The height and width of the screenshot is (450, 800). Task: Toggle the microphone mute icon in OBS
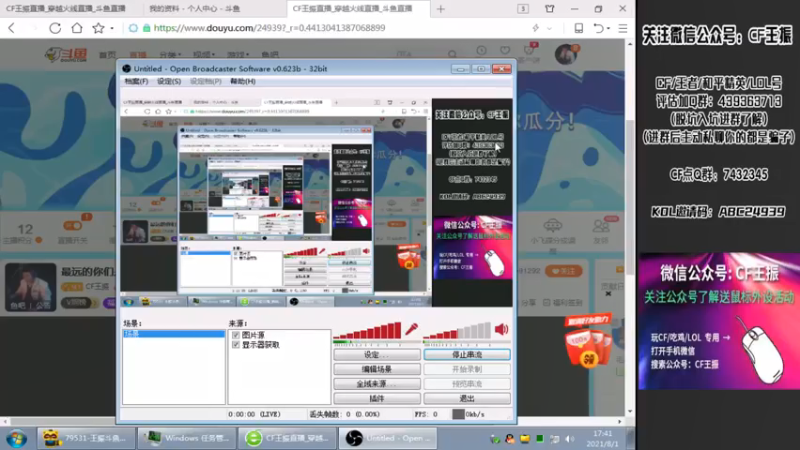coord(411,329)
